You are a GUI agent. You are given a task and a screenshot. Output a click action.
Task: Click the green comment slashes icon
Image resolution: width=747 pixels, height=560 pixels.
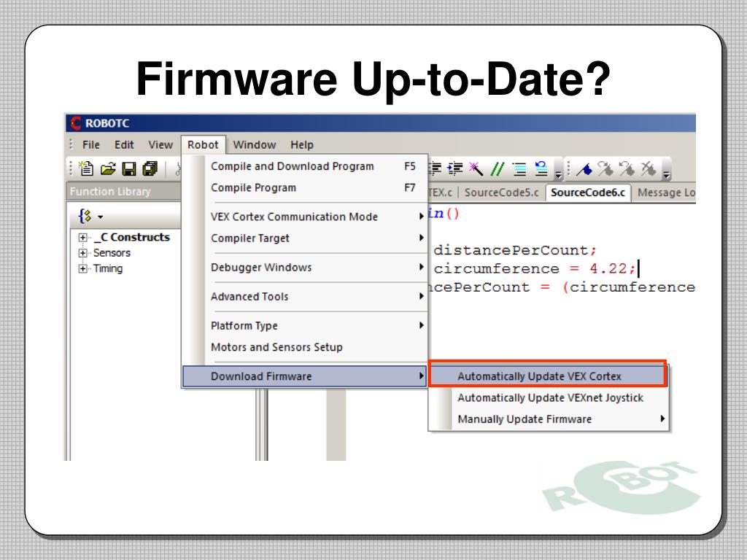pyautogui.click(x=498, y=168)
